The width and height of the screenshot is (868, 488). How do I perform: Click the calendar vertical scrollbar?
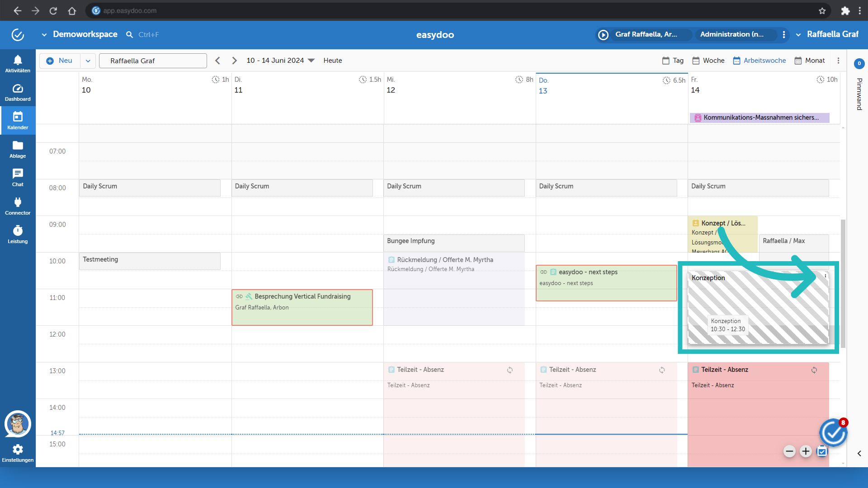point(843,284)
